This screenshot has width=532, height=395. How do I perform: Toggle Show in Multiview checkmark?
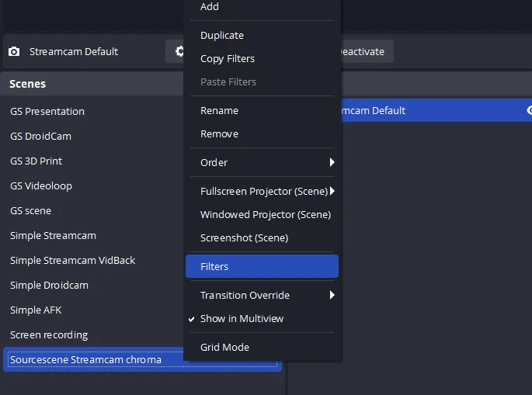click(x=242, y=319)
